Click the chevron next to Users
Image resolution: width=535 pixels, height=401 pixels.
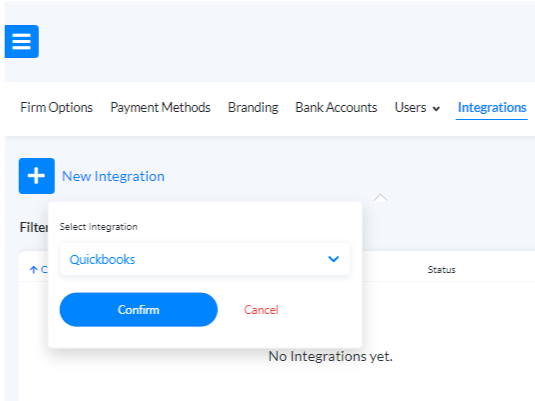[436, 109]
